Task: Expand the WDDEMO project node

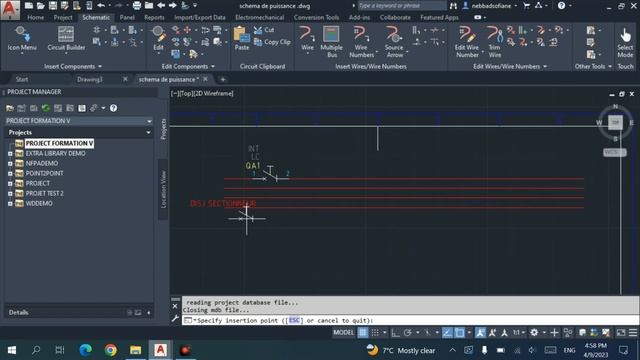Action: point(10,203)
